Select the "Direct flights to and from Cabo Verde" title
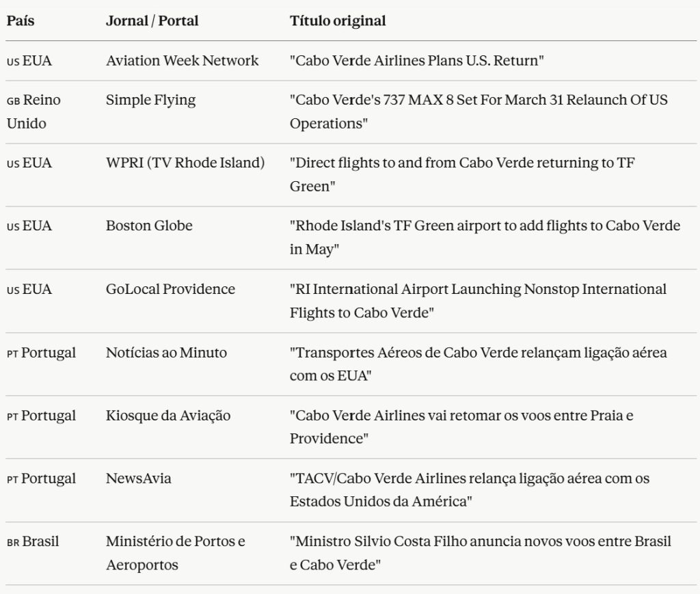This screenshot has width=700, height=594. point(462,174)
